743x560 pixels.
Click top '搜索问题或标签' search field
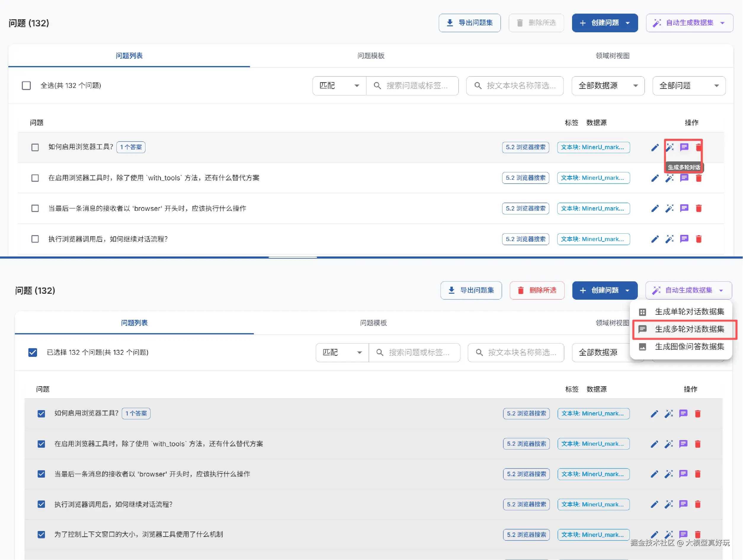tap(417, 86)
